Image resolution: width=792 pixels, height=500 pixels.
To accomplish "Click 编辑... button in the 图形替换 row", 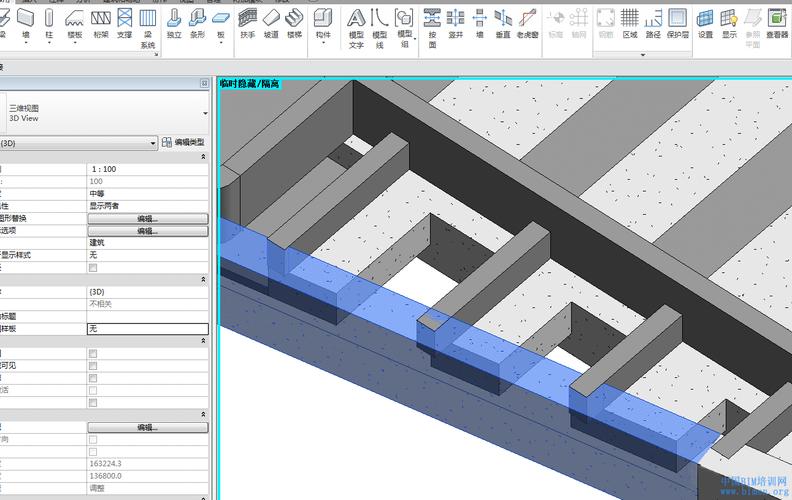I will (x=147, y=218).
